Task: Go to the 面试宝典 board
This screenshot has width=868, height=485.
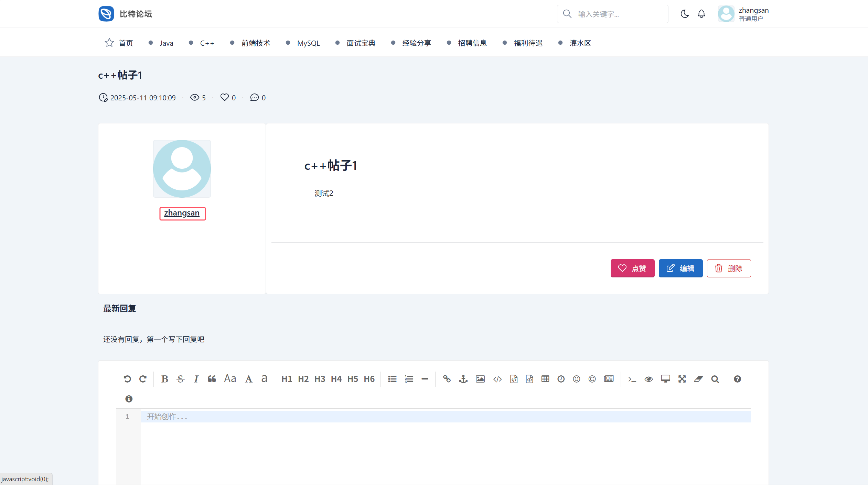Action: click(x=361, y=43)
